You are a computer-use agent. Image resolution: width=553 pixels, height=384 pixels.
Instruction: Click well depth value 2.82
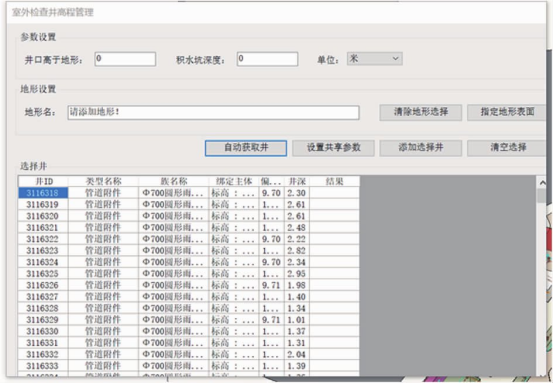(296, 250)
